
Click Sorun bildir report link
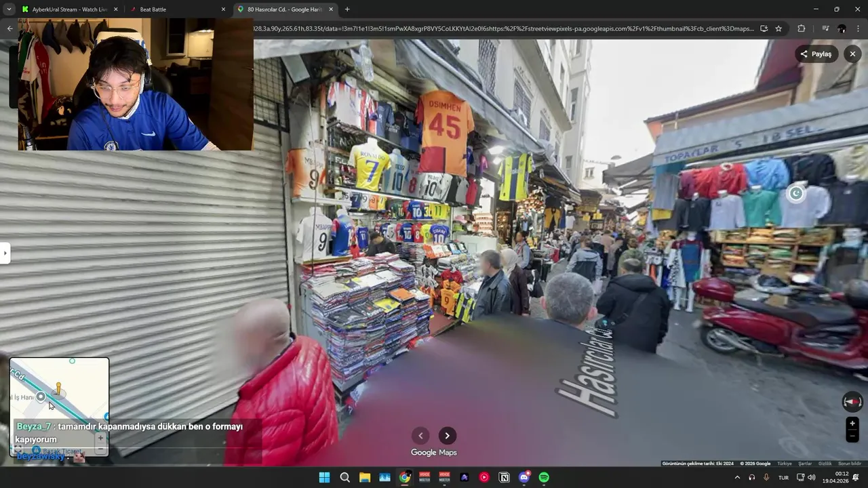850,464
